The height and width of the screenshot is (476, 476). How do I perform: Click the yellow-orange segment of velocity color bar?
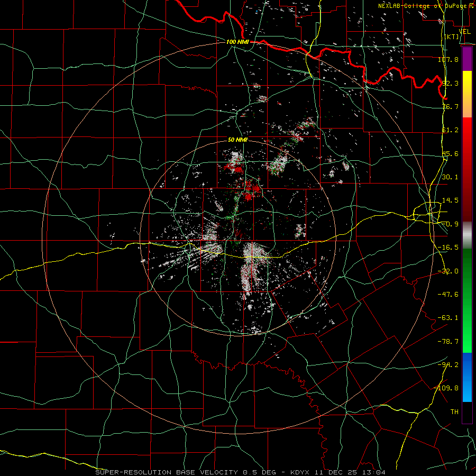point(467,94)
